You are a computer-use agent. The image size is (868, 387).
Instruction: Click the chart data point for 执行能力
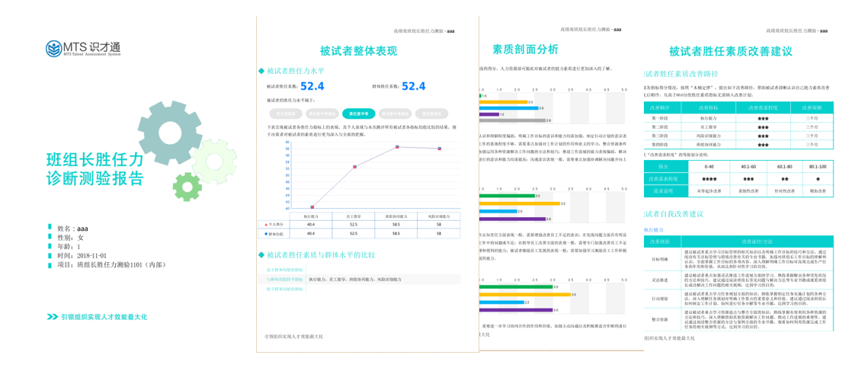pyautogui.click(x=312, y=207)
